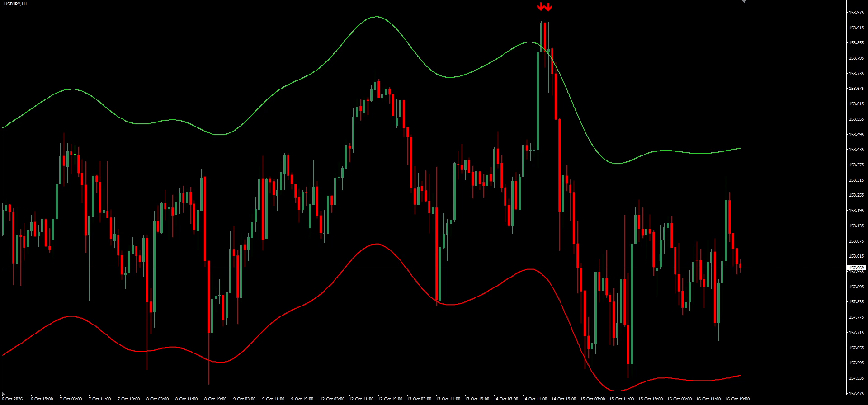868x405 pixels.
Task: Click the 158.495 price scale label
Action: 856,135
